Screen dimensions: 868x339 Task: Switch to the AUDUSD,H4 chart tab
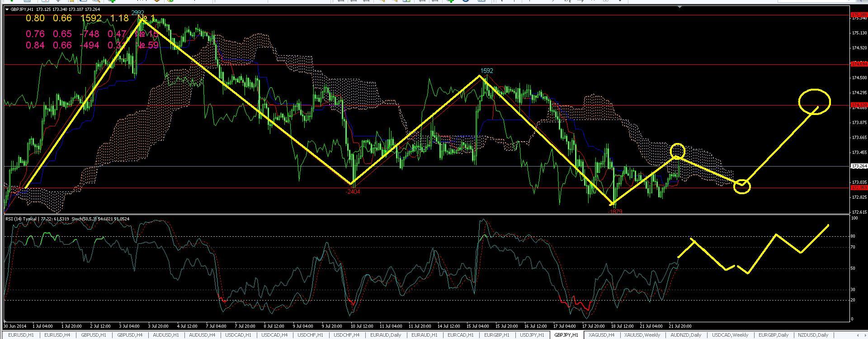pos(203,335)
